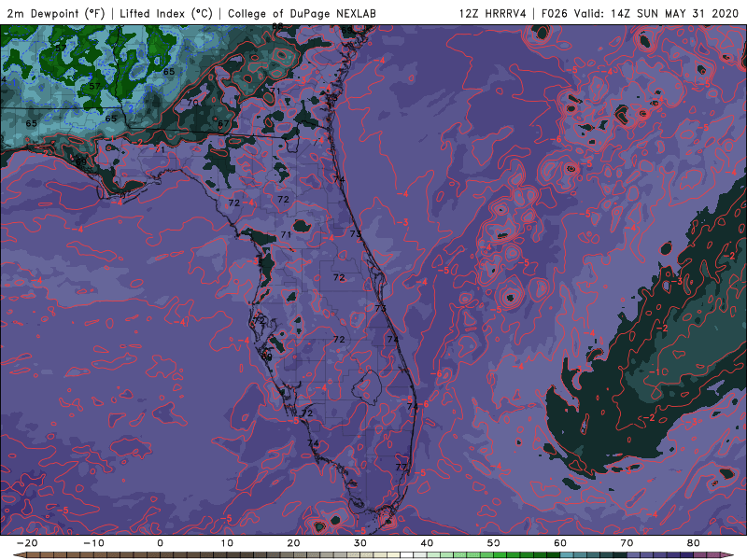Click the '60' color scale label
The height and width of the screenshot is (560, 747).
560,543
